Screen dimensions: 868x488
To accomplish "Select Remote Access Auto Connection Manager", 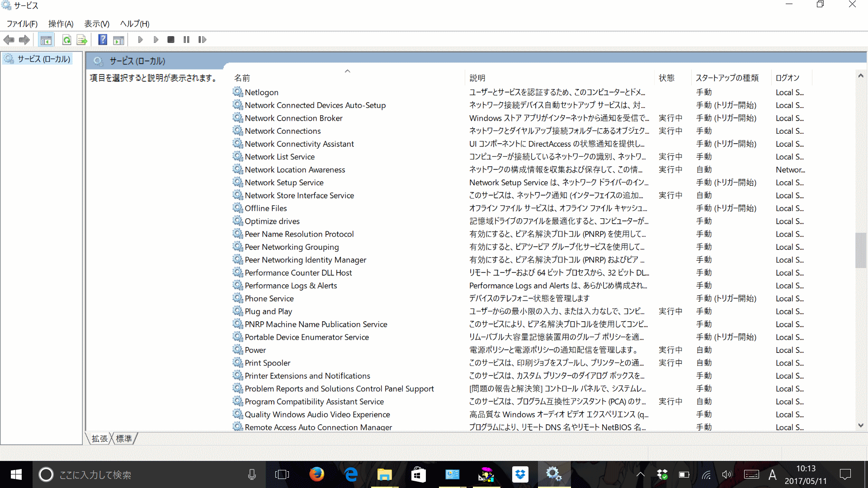I will 318,427.
